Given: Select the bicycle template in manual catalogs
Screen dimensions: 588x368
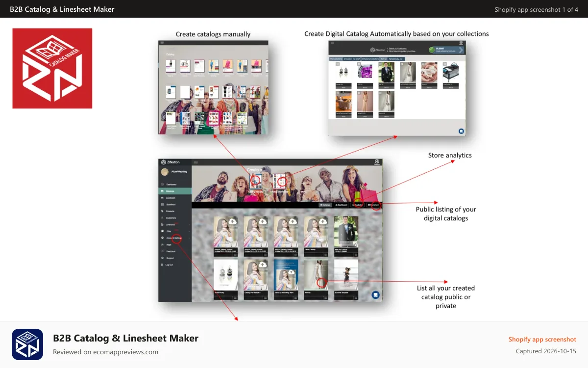Looking at the screenshot, I should pos(185,66).
